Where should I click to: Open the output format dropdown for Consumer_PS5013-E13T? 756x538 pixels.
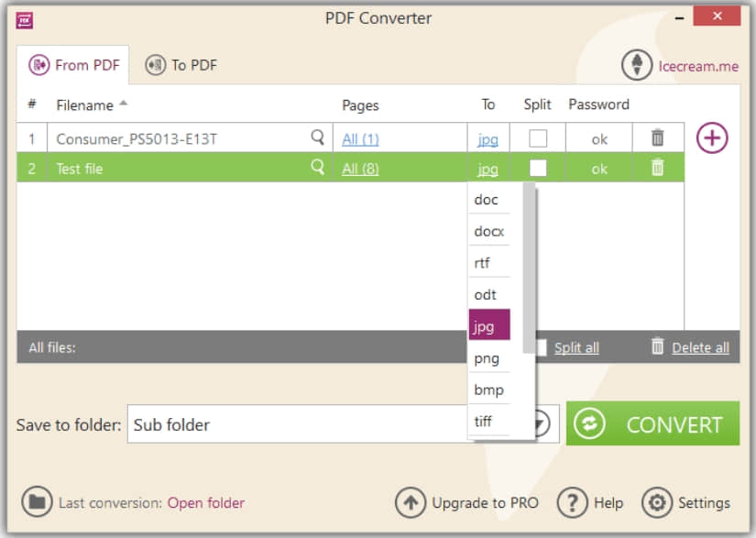(488, 137)
